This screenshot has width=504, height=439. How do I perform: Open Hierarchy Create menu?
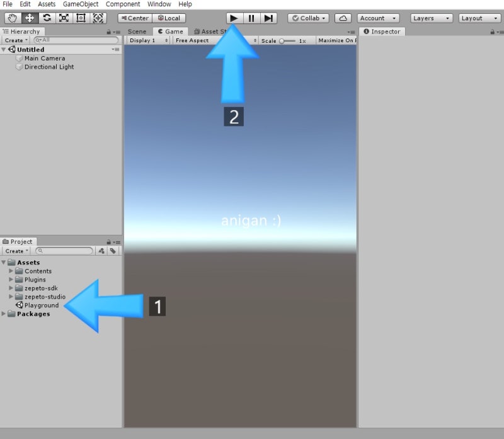(x=16, y=40)
